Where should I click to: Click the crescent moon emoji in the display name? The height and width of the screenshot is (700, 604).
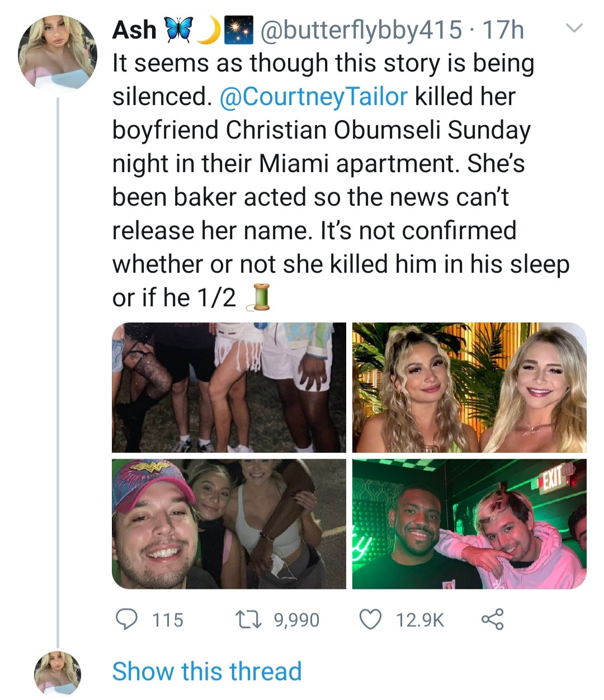coord(209,30)
